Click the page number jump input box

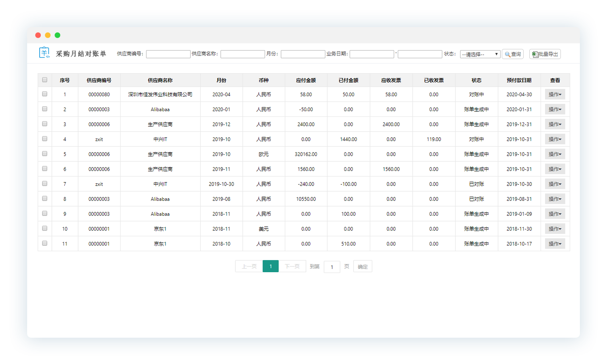tap(332, 267)
